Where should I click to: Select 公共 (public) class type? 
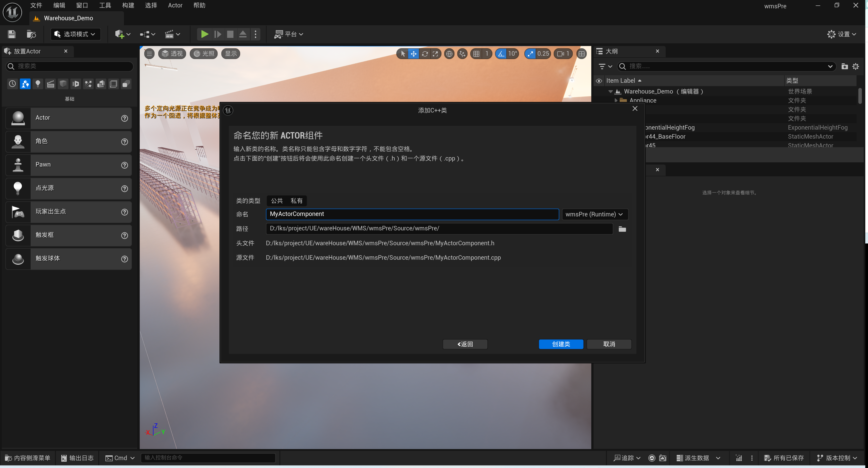coord(277,201)
